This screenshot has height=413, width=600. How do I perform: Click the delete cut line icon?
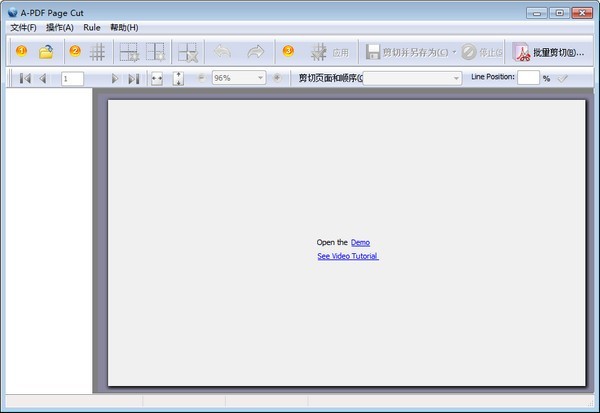click(x=187, y=52)
